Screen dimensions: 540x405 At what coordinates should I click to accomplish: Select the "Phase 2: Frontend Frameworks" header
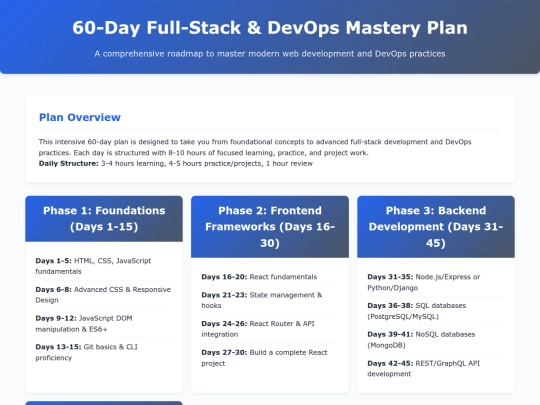pos(270,227)
